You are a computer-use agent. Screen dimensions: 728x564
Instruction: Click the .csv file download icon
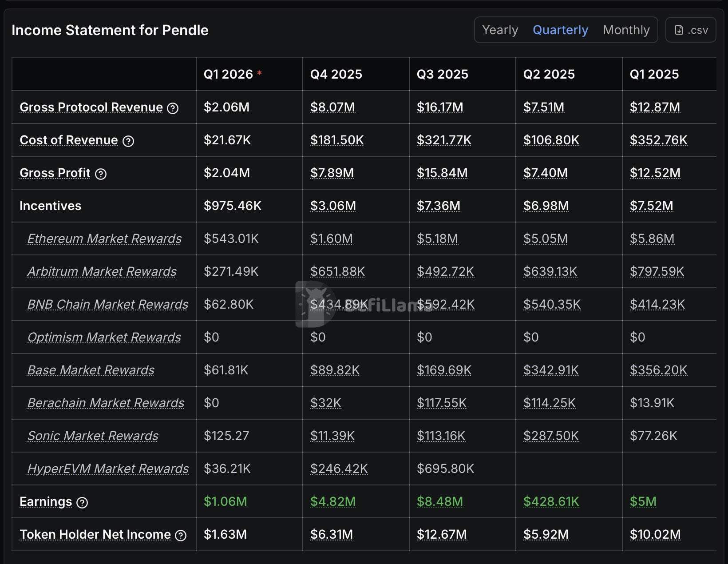coord(679,30)
